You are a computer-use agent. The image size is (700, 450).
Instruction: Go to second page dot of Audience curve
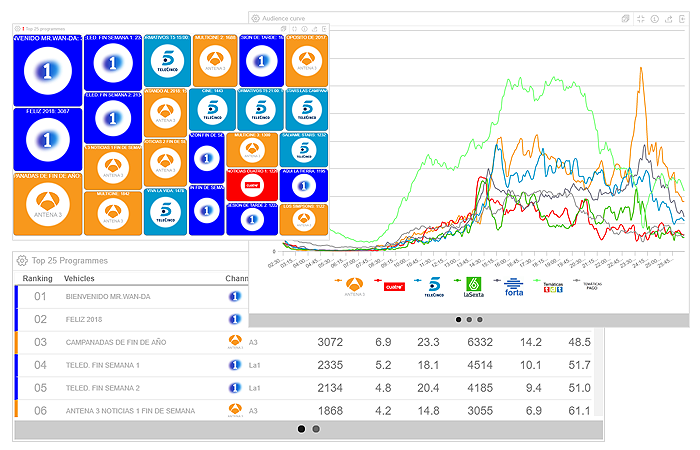469,320
